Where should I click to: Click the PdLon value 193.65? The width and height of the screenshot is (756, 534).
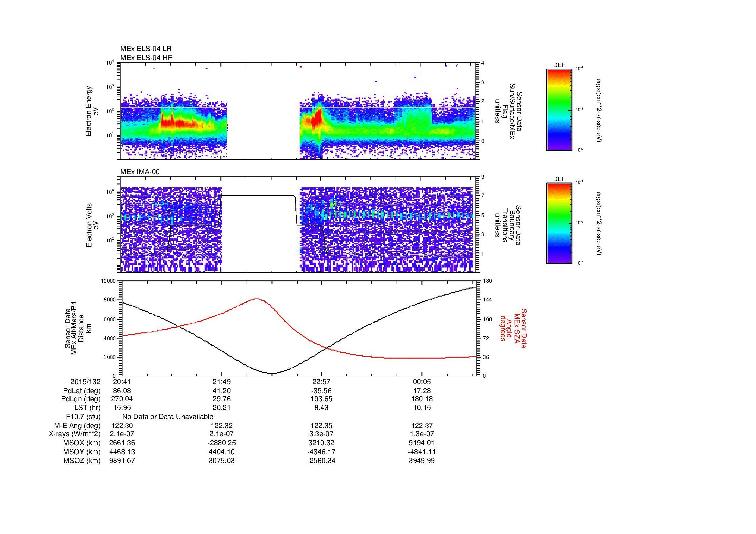click(321, 399)
